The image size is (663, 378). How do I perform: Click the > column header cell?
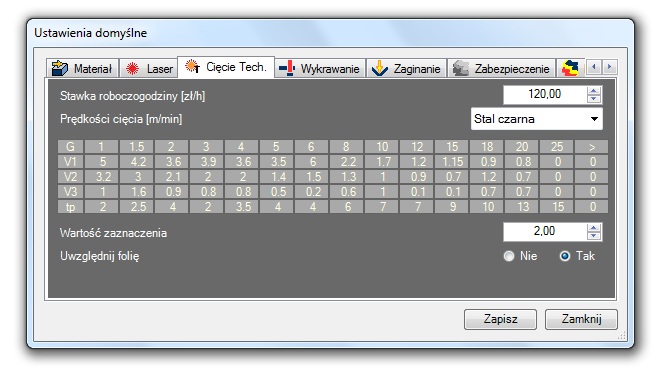pos(592,147)
